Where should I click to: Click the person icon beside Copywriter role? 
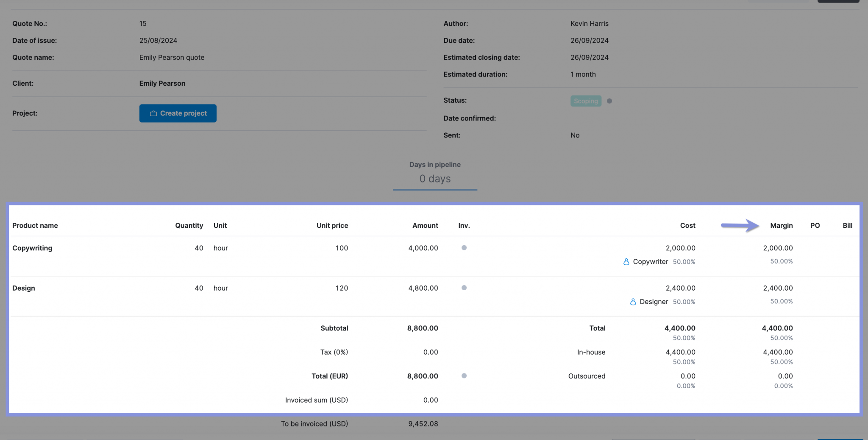pyautogui.click(x=626, y=262)
